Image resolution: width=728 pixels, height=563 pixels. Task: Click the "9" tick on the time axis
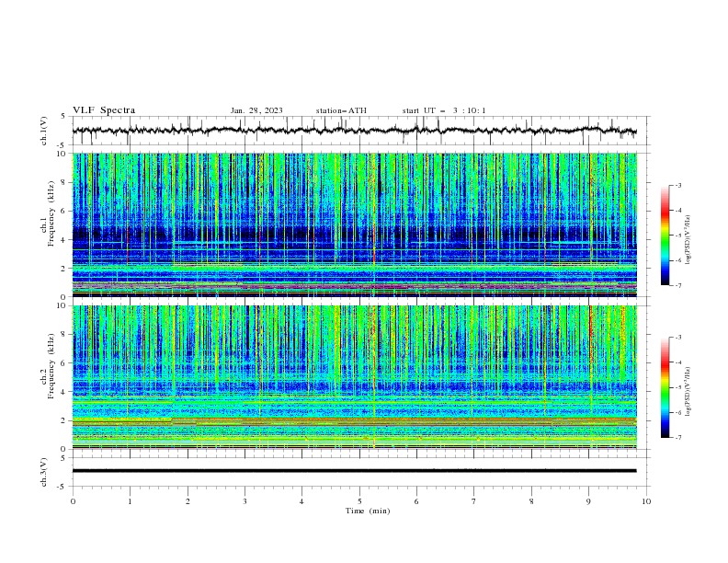pyautogui.click(x=588, y=501)
